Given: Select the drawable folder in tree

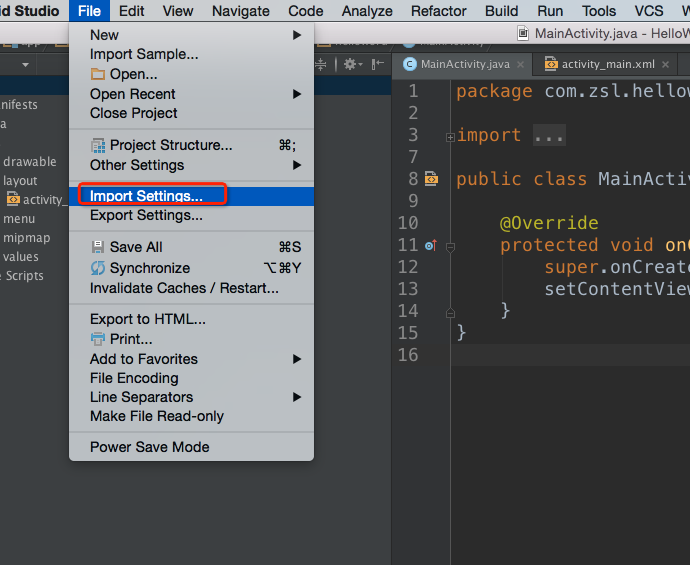Looking at the screenshot, I should [x=29, y=161].
